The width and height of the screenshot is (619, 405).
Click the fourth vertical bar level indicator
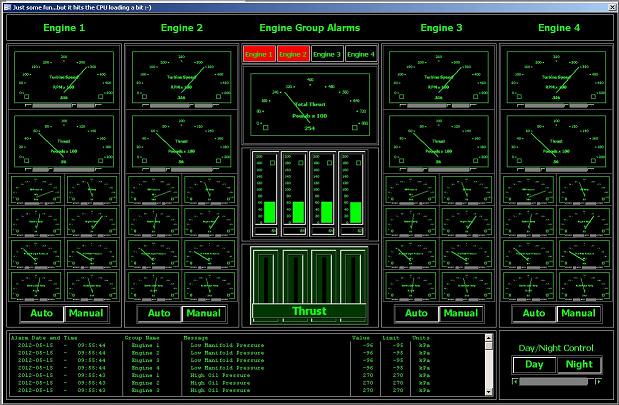[x=351, y=190]
